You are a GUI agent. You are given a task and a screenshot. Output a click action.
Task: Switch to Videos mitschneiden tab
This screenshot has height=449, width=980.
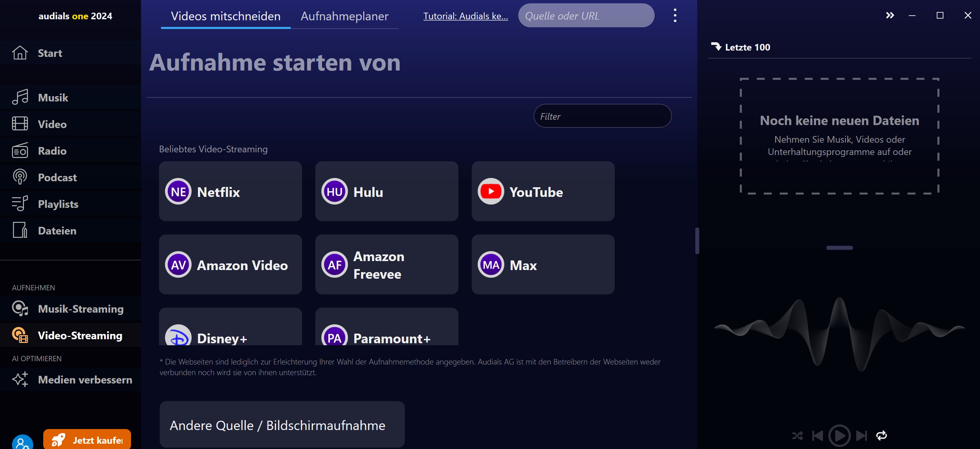(226, 16)
